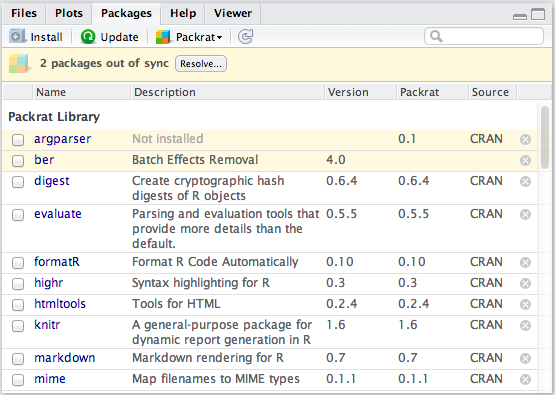Remove the argparser package with its X icon

[525, 139]
